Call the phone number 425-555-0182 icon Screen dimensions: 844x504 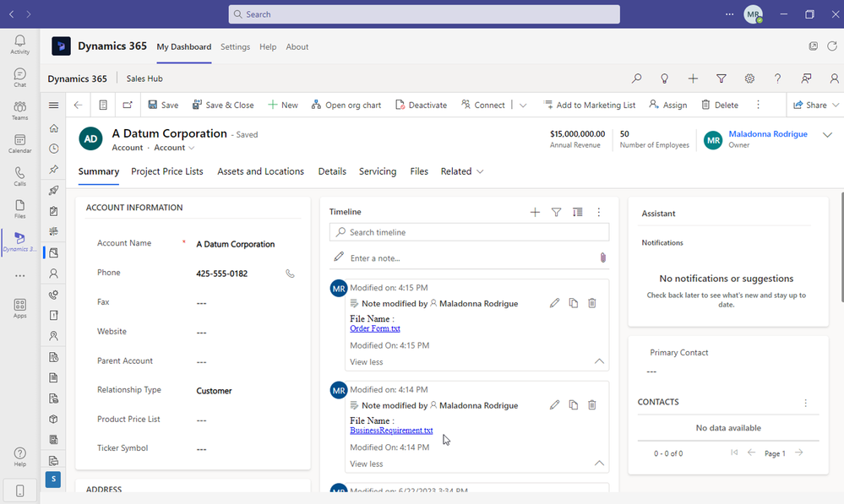click(x=290, y=274)
